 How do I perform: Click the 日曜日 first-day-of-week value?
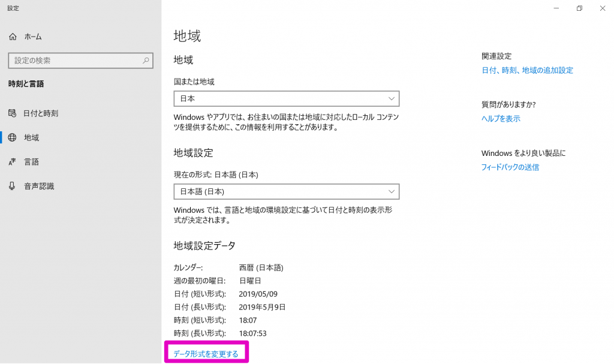pyautogui.click(x=250, y=281)
